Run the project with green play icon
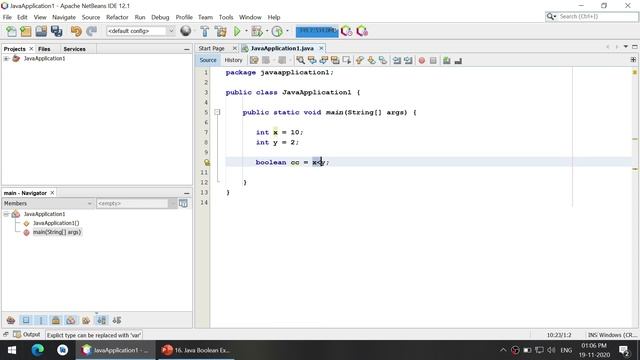The image size is (640, 360). coord(237,31)
